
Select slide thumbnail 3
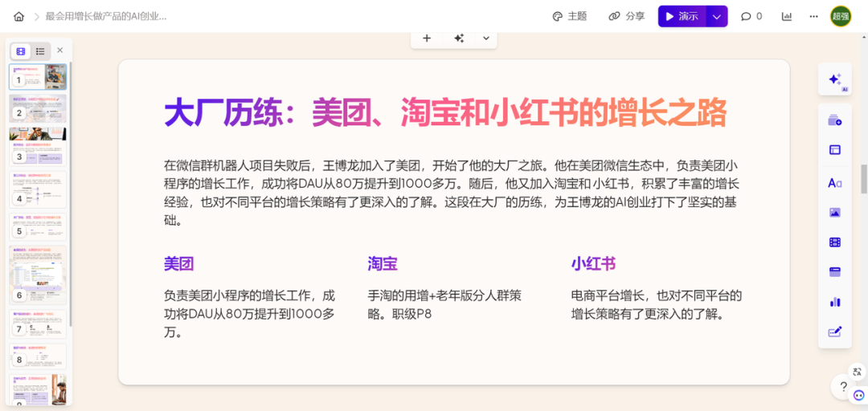click(x=39, y=147)
